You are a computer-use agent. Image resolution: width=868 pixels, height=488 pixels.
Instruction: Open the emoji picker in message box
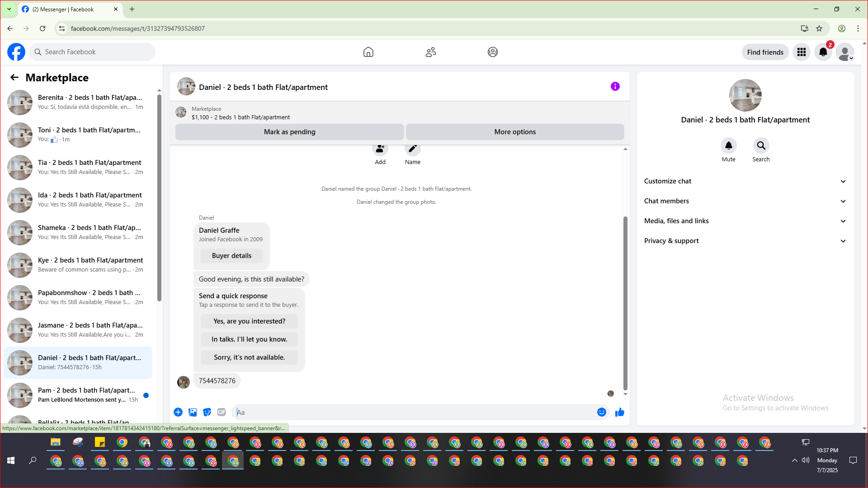[x=601, y=412]
